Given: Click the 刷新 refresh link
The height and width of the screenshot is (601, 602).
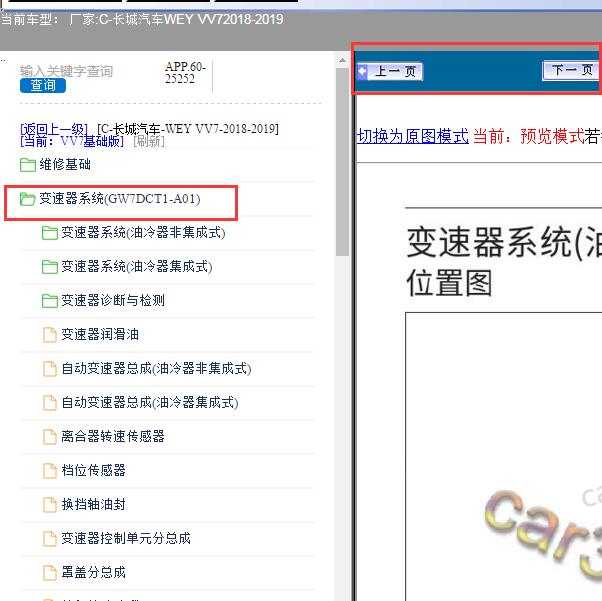Looking at the screenshot, I should tap(149, 141).
